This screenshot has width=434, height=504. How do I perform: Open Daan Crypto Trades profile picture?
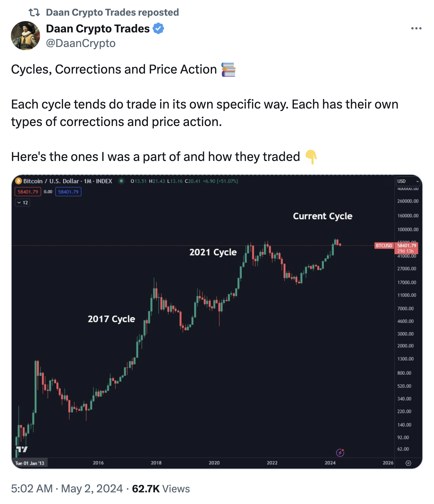pos(25,36)
